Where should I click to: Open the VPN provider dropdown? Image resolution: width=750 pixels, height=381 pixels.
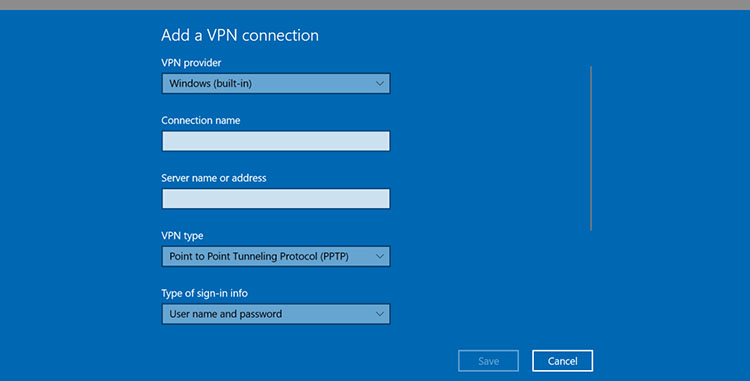tap(276, 83)
